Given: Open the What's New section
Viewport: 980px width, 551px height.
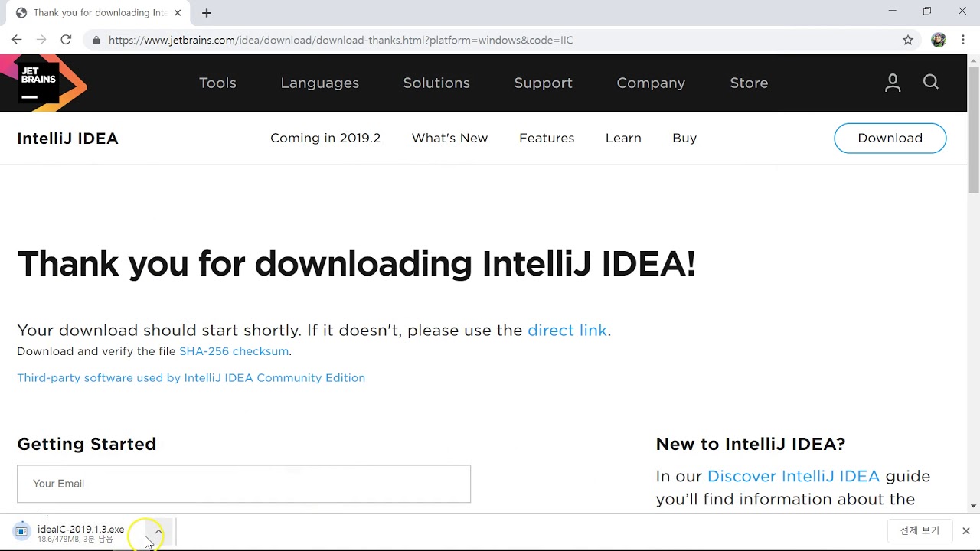Looking at the screenshot, I should [449, 138].
